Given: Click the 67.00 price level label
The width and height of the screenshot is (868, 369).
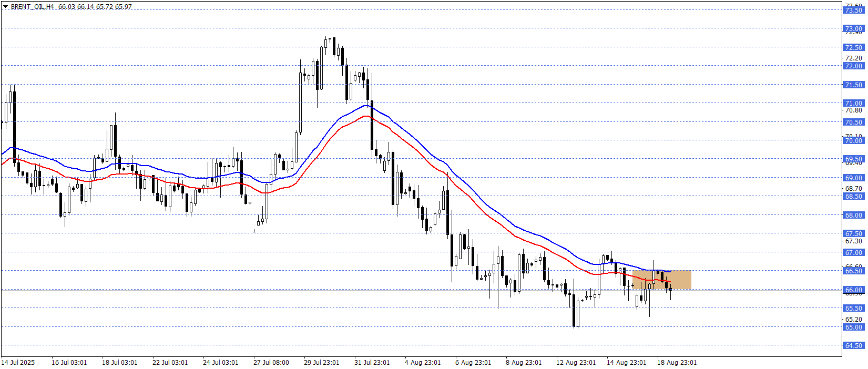Looking at the screenshot, I should [853, 253].
